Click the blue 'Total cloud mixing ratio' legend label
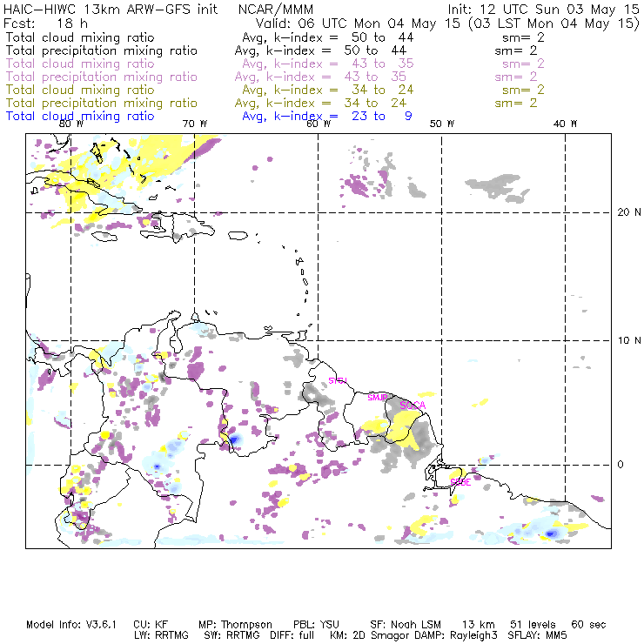 click(x=80, y=117)
